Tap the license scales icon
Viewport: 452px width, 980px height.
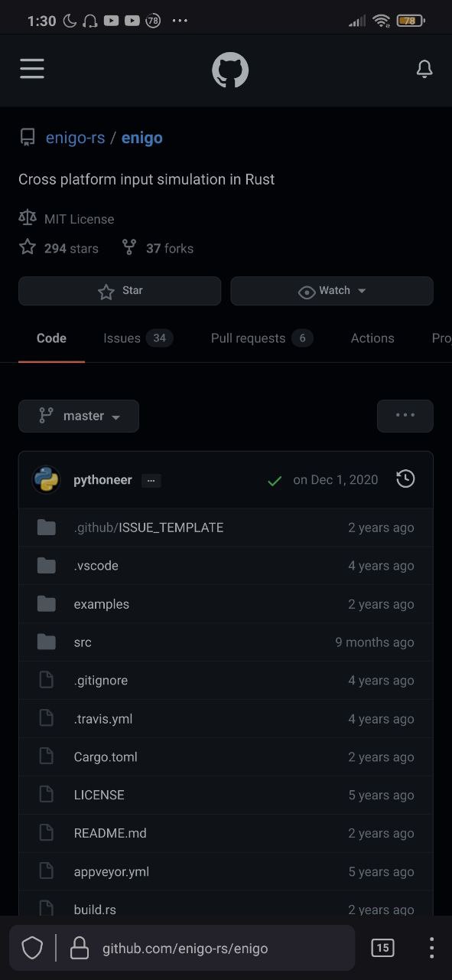tap(28, 218)
